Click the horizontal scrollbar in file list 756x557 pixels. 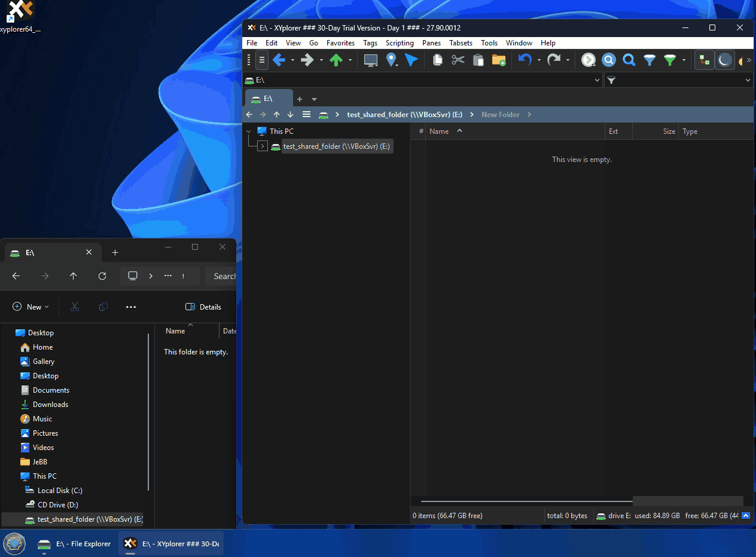(x=526, y=501)
